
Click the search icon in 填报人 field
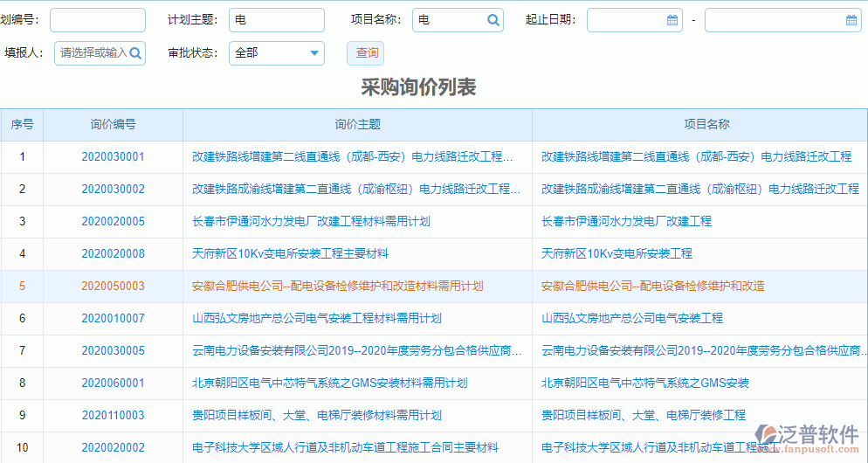point(135,53)
